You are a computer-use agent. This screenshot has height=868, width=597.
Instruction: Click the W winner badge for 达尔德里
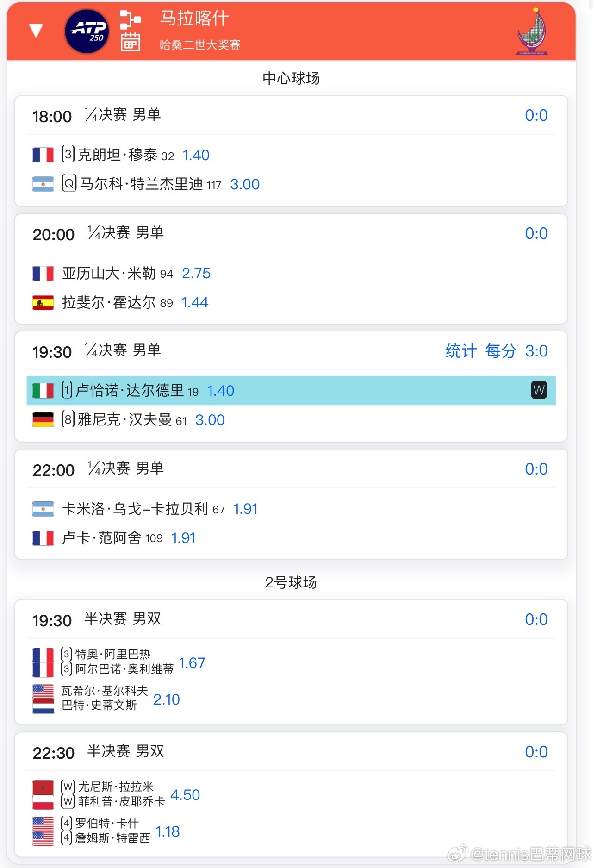pyautogui.click(x=539, y=390)
